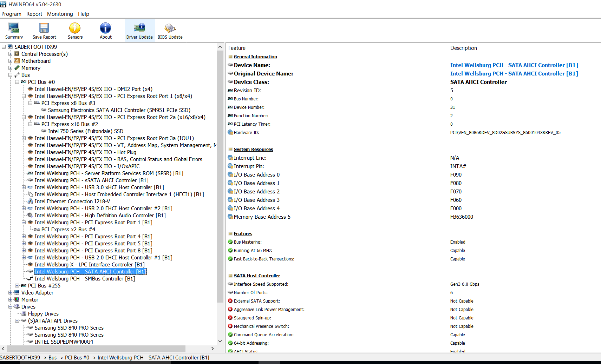Image resolution: width=601 pixels, height=364 pixels.
Task: Click the Motherboard icon in tree
Action: [17, 61]
